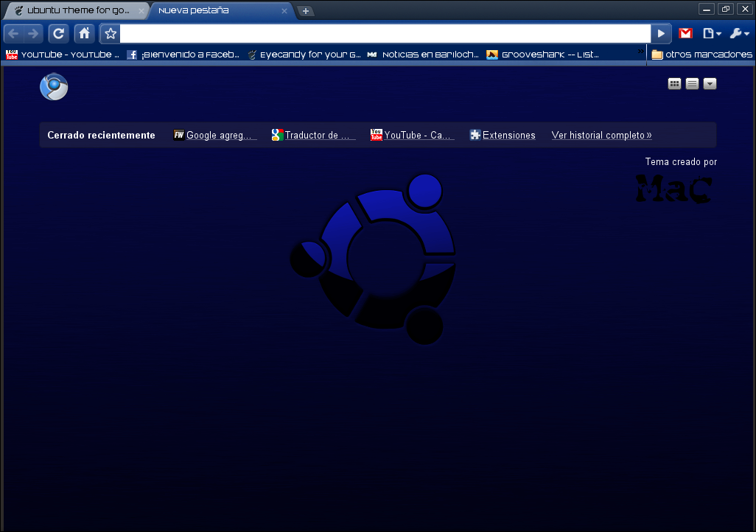Minimize the browser window
The height and width of the screenshot is (532, 756).
[707, 9]
